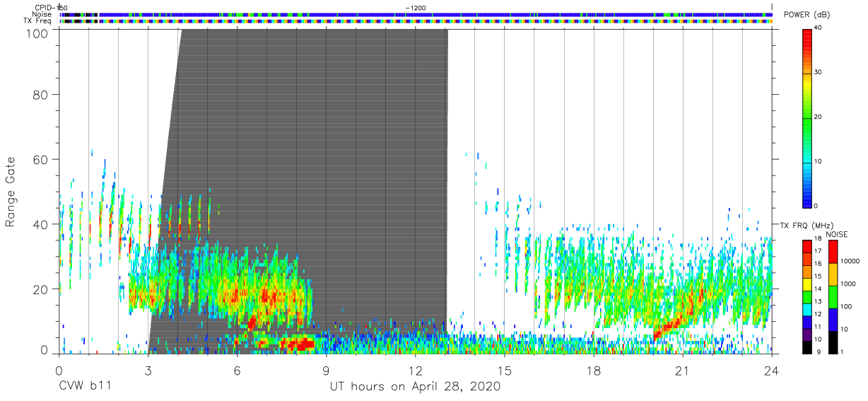Click UT hour tick label 21
The width and height of the screenshot is (868, 401).
tap(683, 371)
